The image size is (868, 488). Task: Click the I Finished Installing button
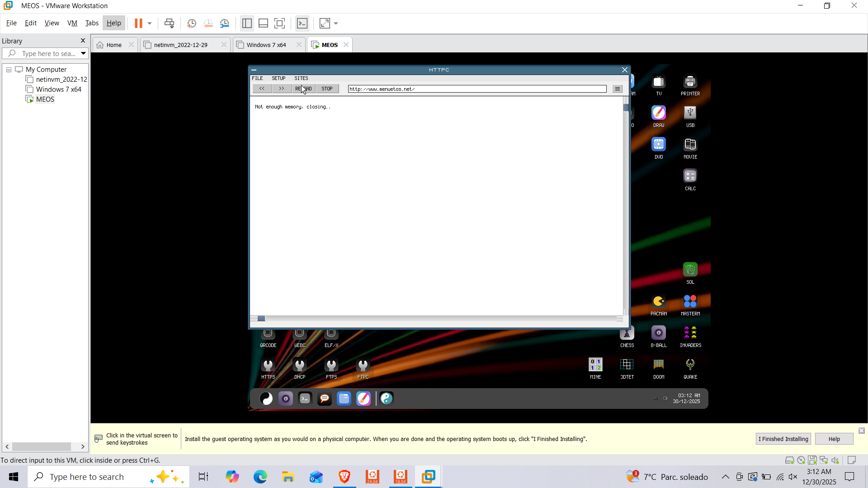[x=783, y=439]
